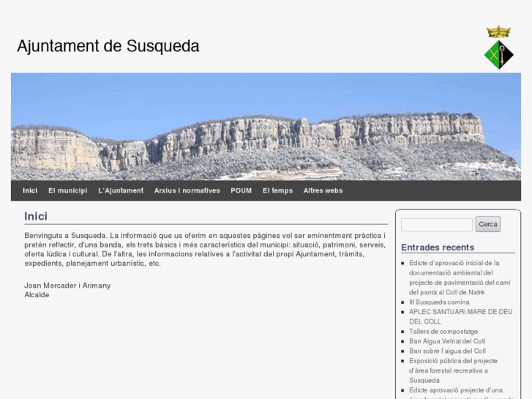Open the Altres webs menu item
The height and width of the screenshot is (399, 532).
(x=323, y=190)
